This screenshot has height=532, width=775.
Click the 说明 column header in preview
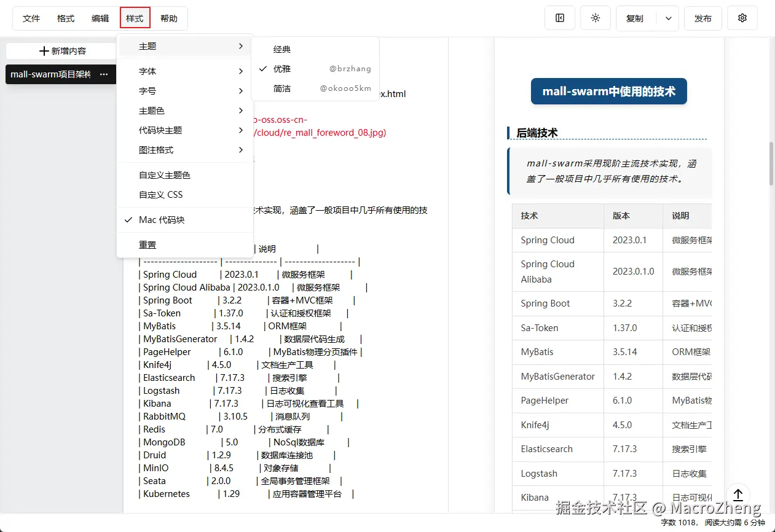pos(687,216)
